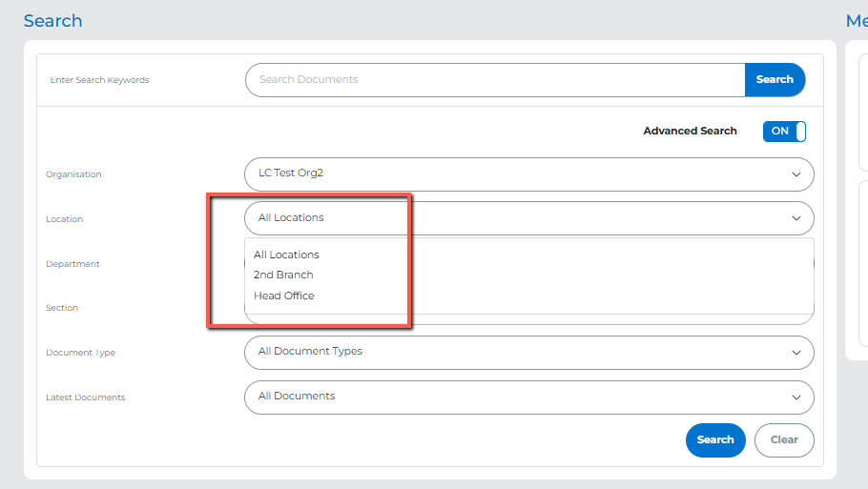868x489 pixels.
Task: Pick Head Office from the location list
Action: [x=284, y=296]
